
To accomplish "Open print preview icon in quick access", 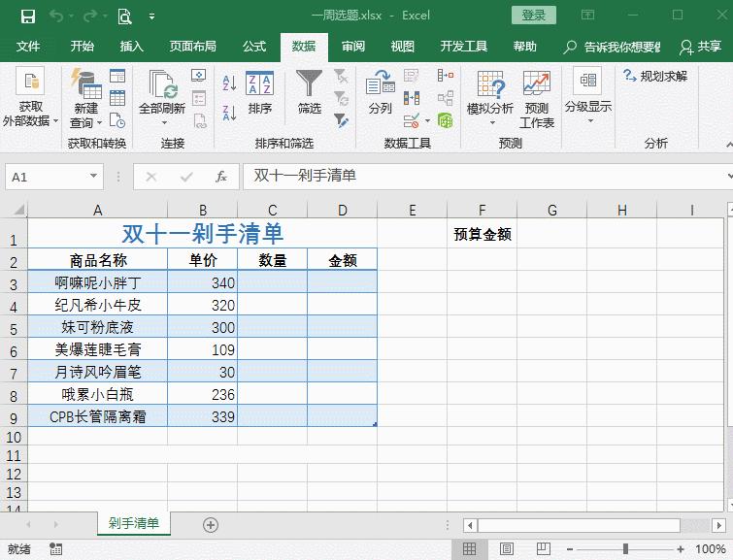I will tap(124, 16).
